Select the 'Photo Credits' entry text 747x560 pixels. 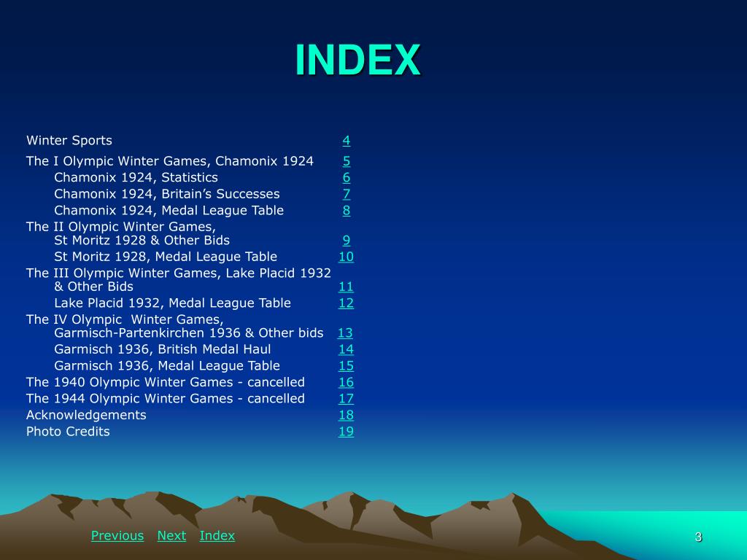click(x=68, y=432)
